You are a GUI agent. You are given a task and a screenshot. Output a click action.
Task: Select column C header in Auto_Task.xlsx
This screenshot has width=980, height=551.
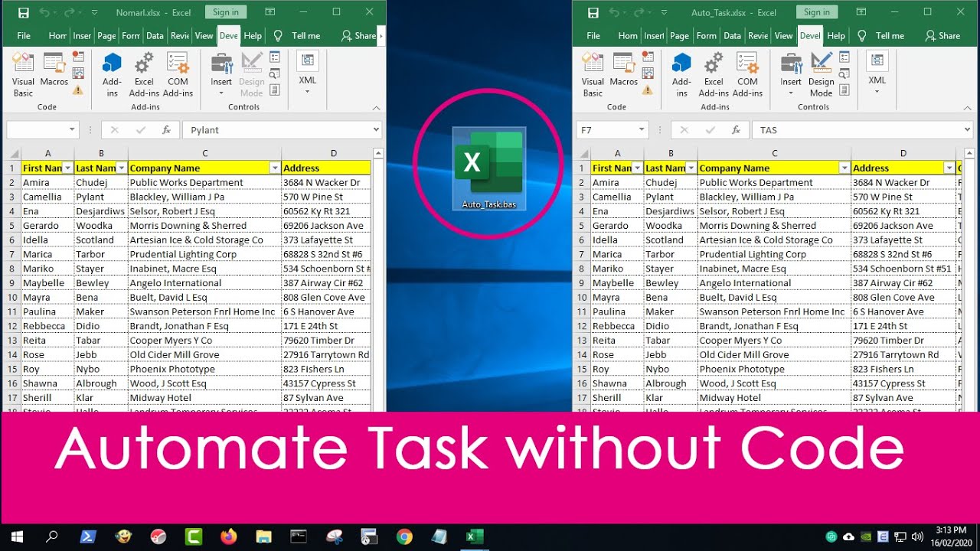tap(774, 153)
